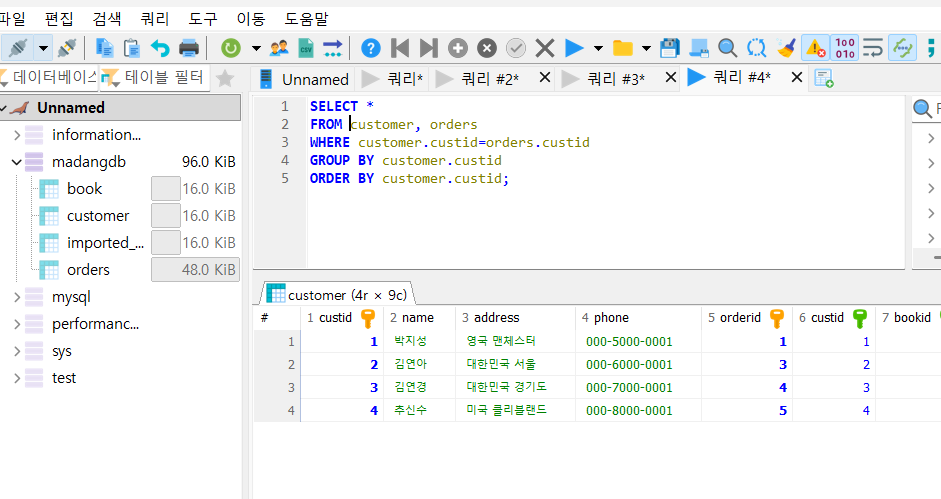
Task: Sort by the phone column header
Action: coord(637,318)
